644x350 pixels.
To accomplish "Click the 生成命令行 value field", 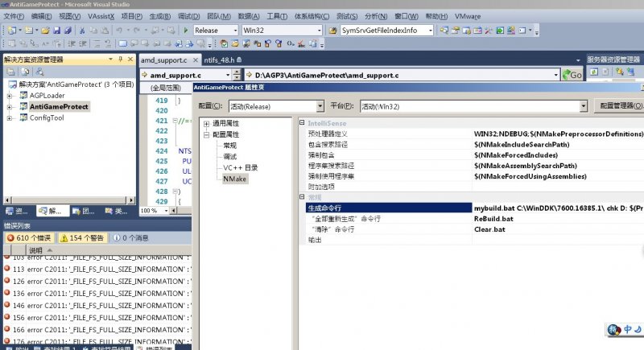I will pyautogui.click(x=558, y=208).
